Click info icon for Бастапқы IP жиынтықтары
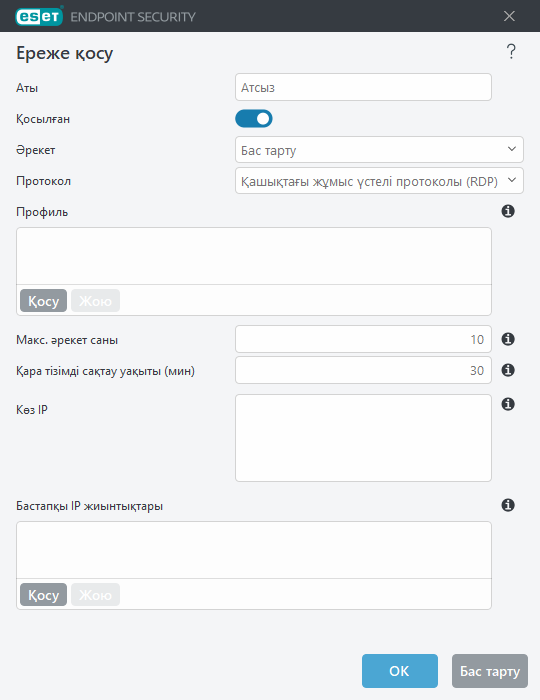The width and height of the screenshot is (540, 700). coord(508,505)
